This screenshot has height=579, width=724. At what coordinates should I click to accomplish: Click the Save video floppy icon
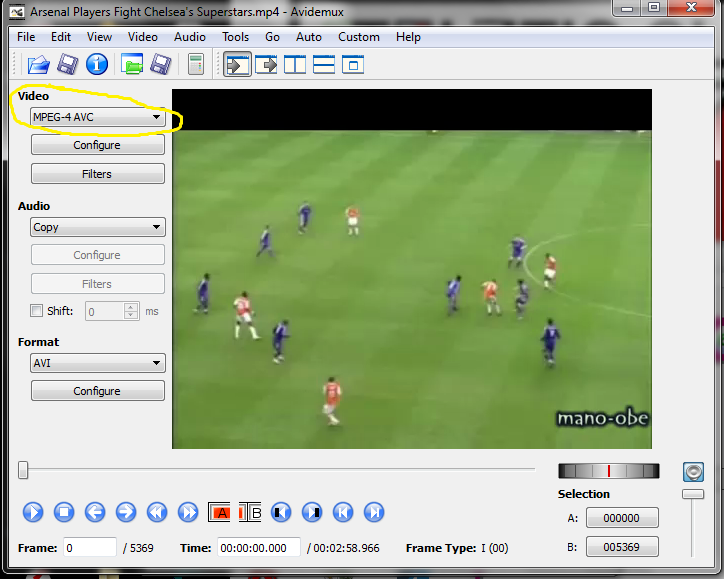coord(67,64)
